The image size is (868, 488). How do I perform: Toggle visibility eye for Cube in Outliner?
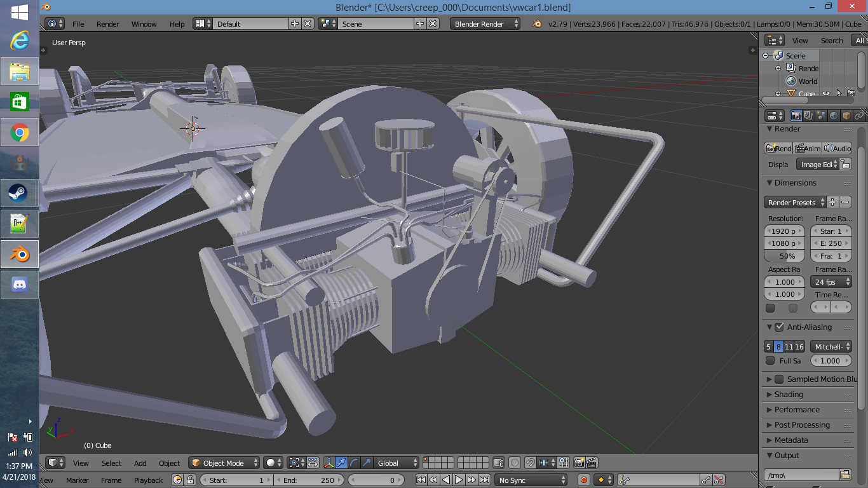click(826, 93)
